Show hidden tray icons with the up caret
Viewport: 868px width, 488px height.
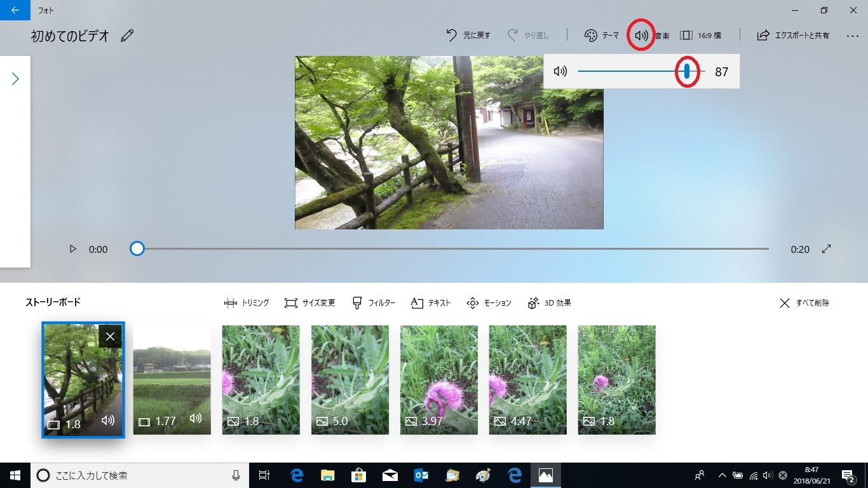click(x=722, y=475)
